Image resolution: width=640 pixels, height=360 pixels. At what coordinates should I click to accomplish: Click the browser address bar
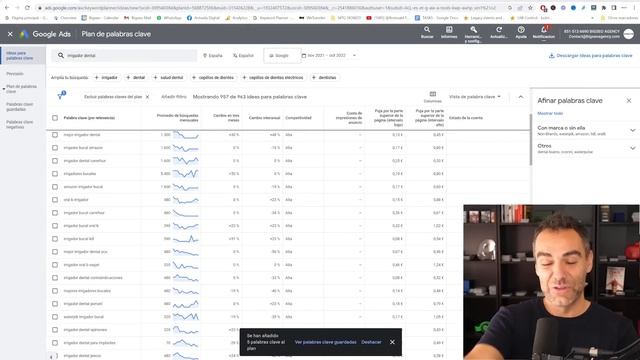coord(269,8)
